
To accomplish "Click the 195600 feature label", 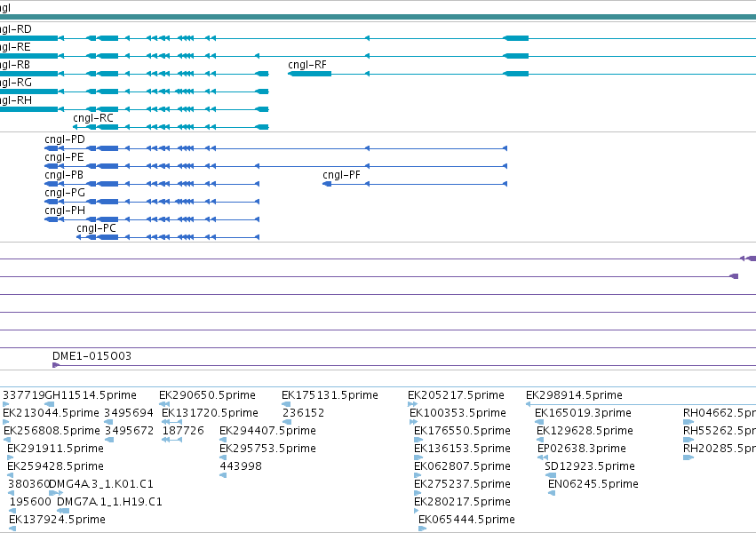I will click(30, 502).
